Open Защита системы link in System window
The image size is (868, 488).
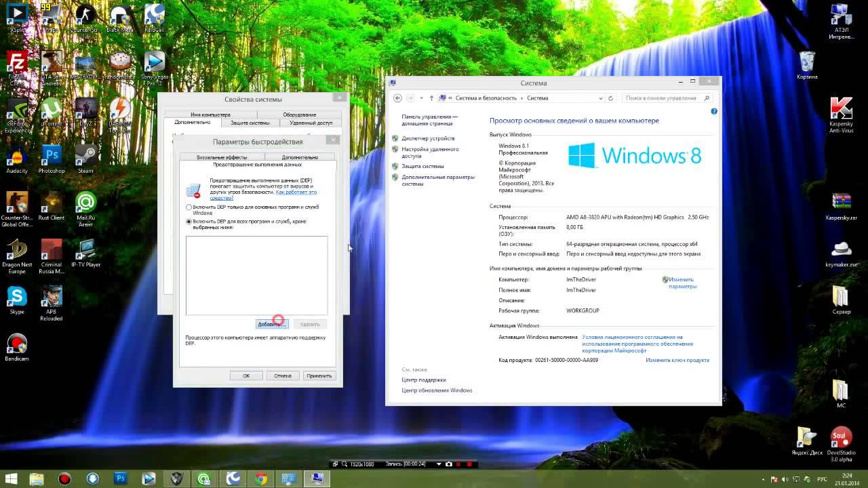click(x=422, y=166)
